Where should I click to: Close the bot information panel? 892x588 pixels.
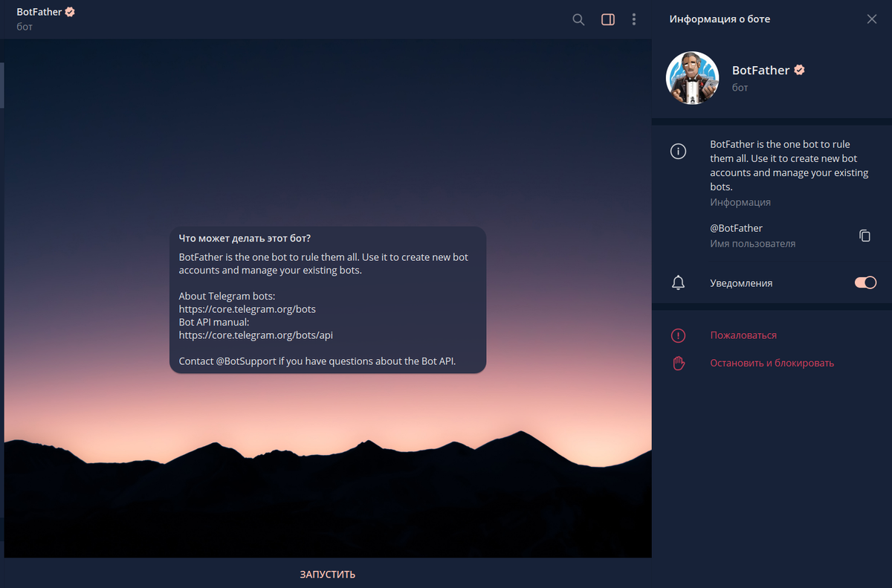(x=872, y=19)
